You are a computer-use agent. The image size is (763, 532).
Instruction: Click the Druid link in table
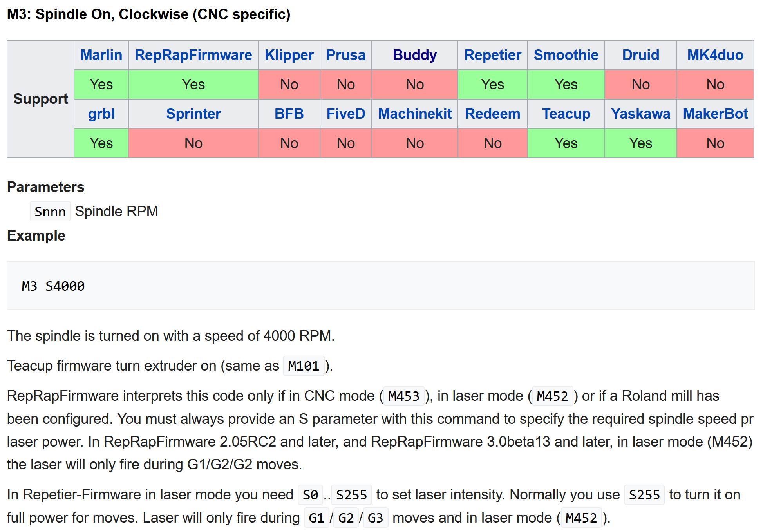640,55
